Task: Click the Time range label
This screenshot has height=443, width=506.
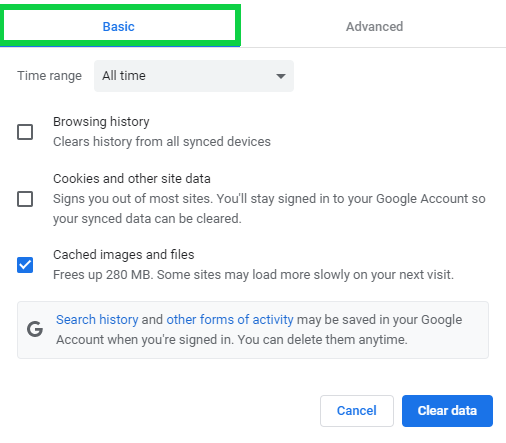Action: pos(50,76)
